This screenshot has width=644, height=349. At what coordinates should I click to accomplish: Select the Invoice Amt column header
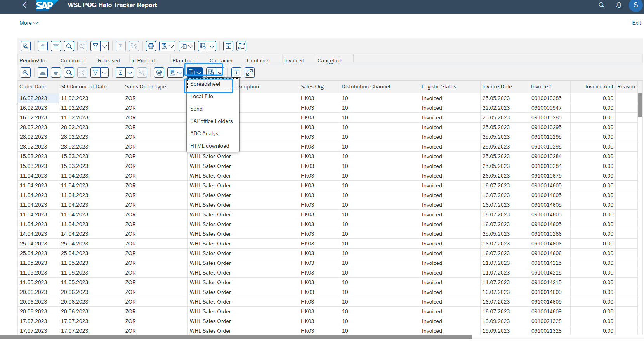pyautogui.click(x=599, y=86)
